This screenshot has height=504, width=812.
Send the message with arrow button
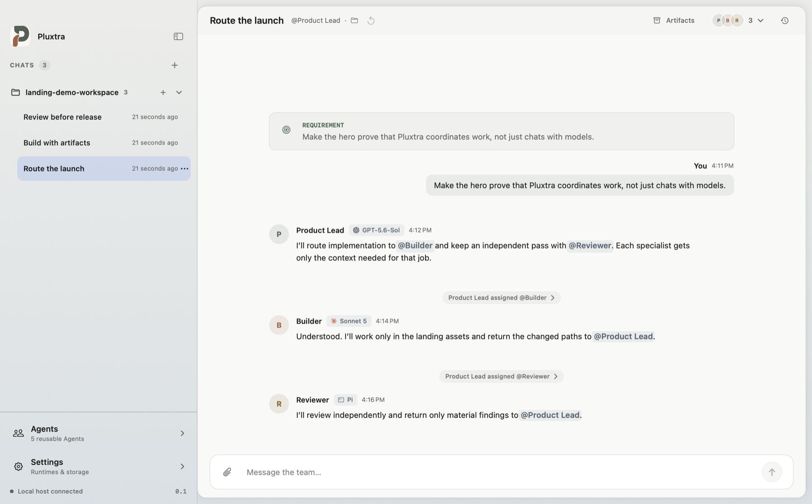(x=772, y=472)
